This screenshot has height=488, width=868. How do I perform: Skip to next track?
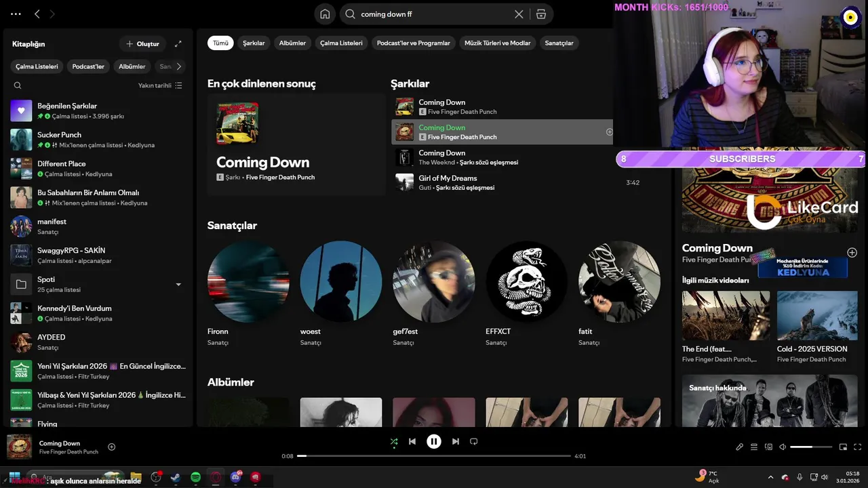(456, 441)
